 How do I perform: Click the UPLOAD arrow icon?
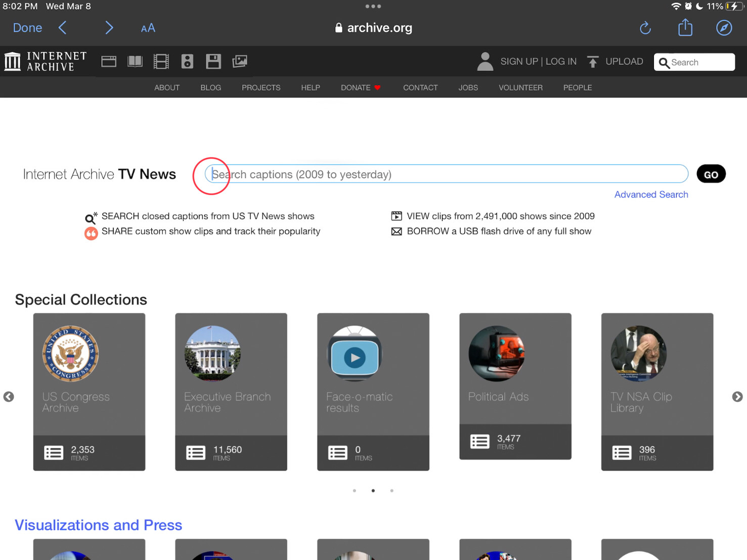pos(593,62)
